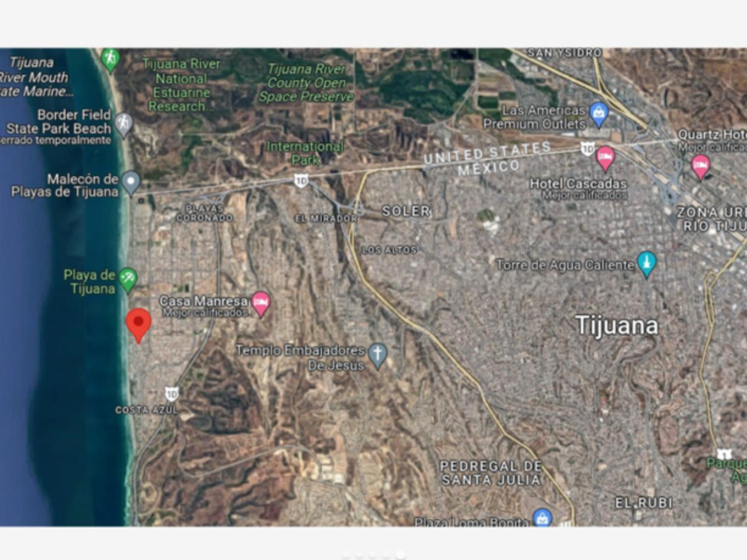Click the Pedregal de Santa Julia label
The image size is (747, 560).
491,473
